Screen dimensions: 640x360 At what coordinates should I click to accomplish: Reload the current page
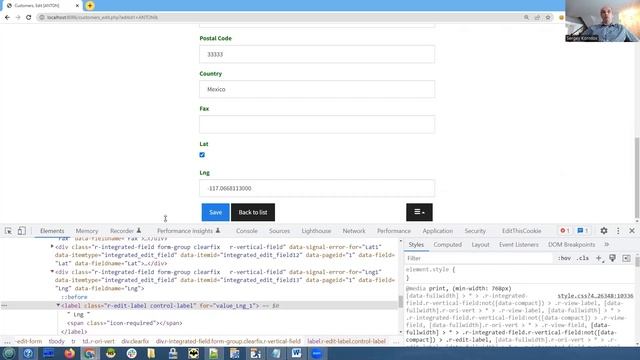[29, 18]
